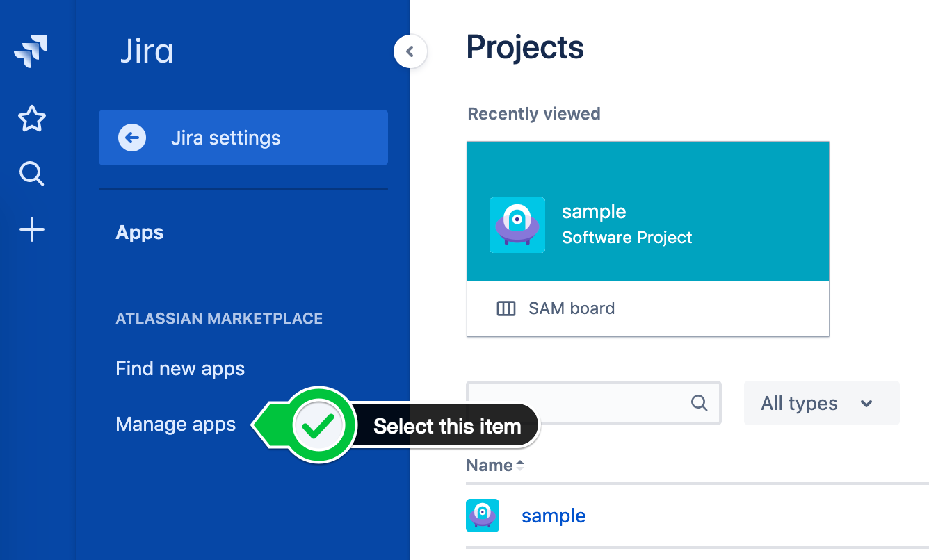
Task: Select Manage apps menu item
Action: pyautogui.click(x=176, y=425)
